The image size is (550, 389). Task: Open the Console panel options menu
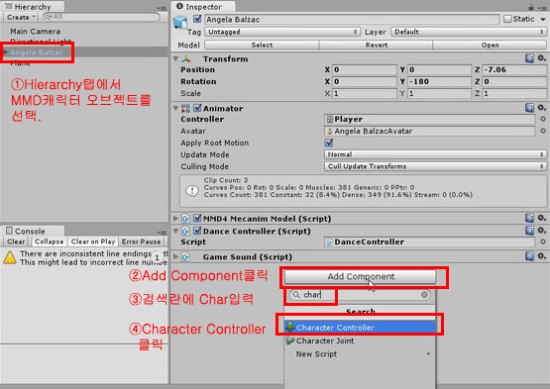(161, 232)
